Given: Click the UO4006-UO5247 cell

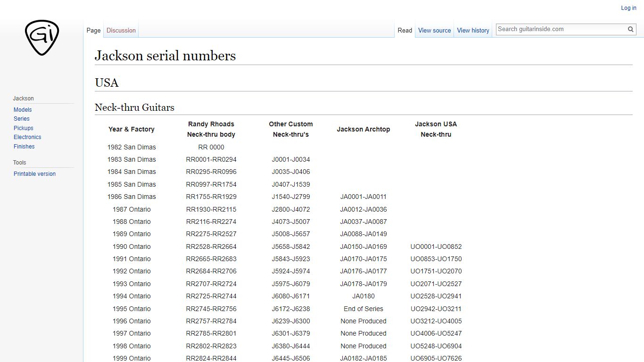Looking at the screenshot, I should (x=436, y=333).
